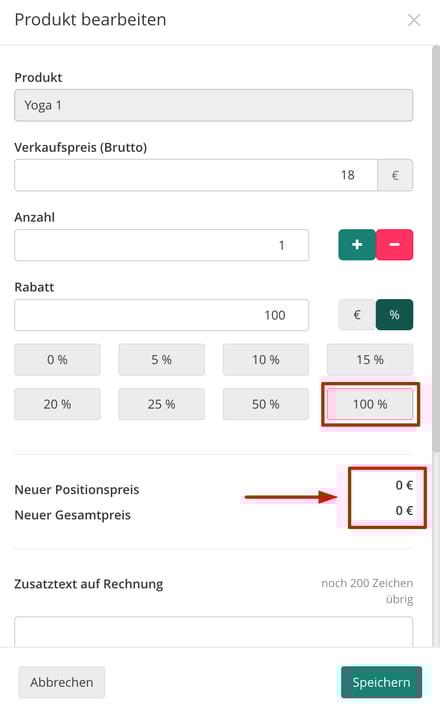Apply 5 % discount preset

pyautogui.click(x=161, y=360)
